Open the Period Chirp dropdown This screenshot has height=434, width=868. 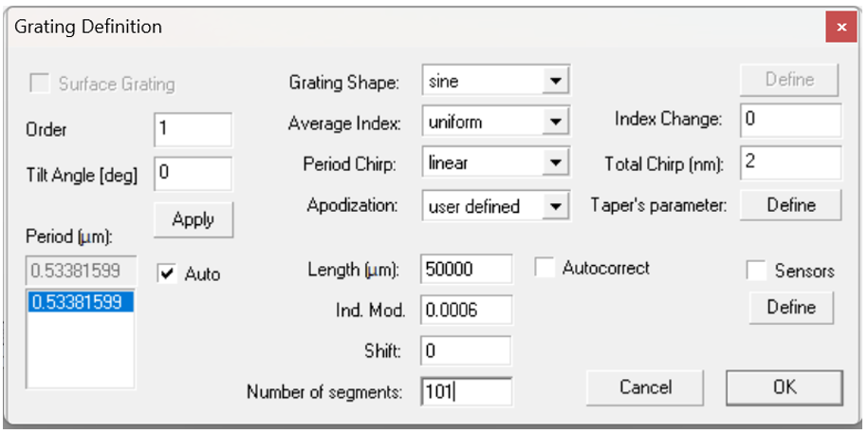point(555,163)
